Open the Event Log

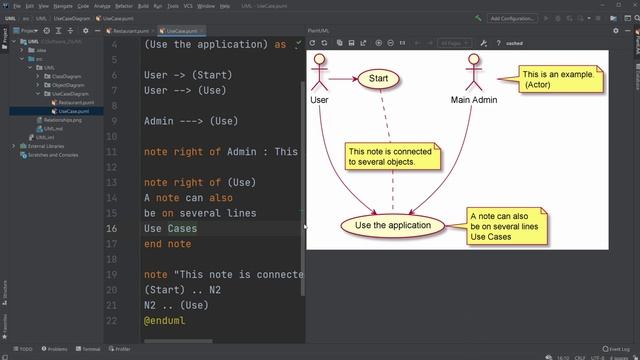pos(616,349)
